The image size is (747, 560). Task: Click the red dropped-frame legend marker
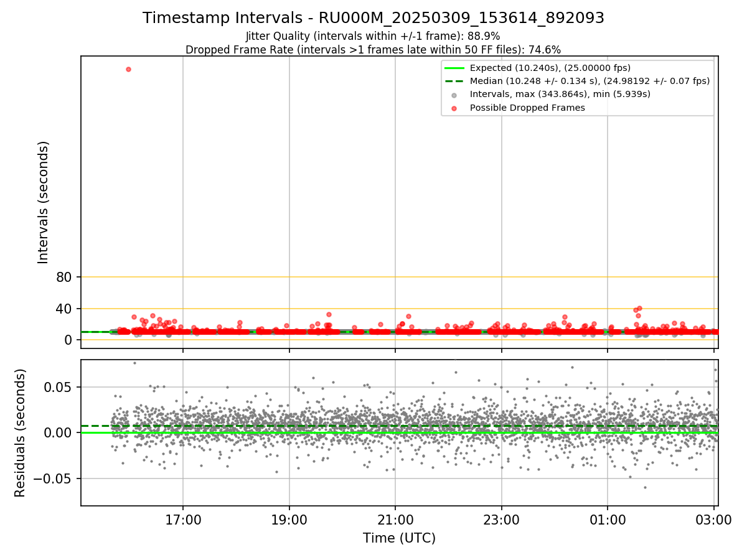pos(454,108)
